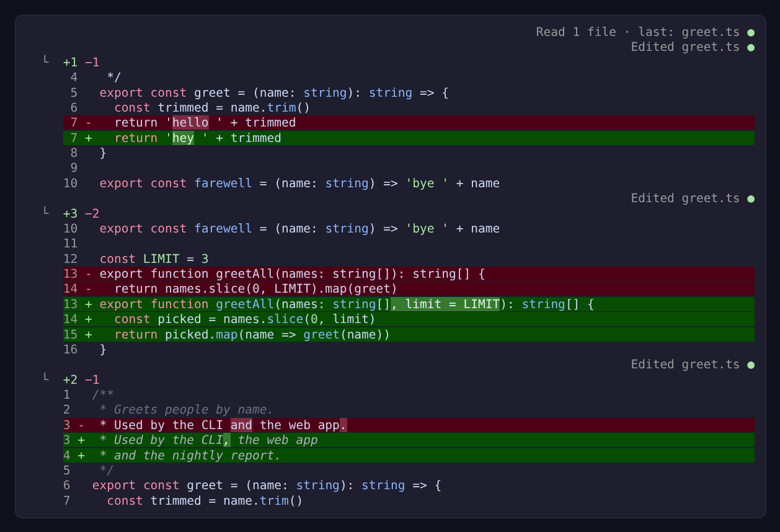Screen dimensions: 780x532
Task: Select added line "* and the nightly report."
Action: (x=409, y=455)
